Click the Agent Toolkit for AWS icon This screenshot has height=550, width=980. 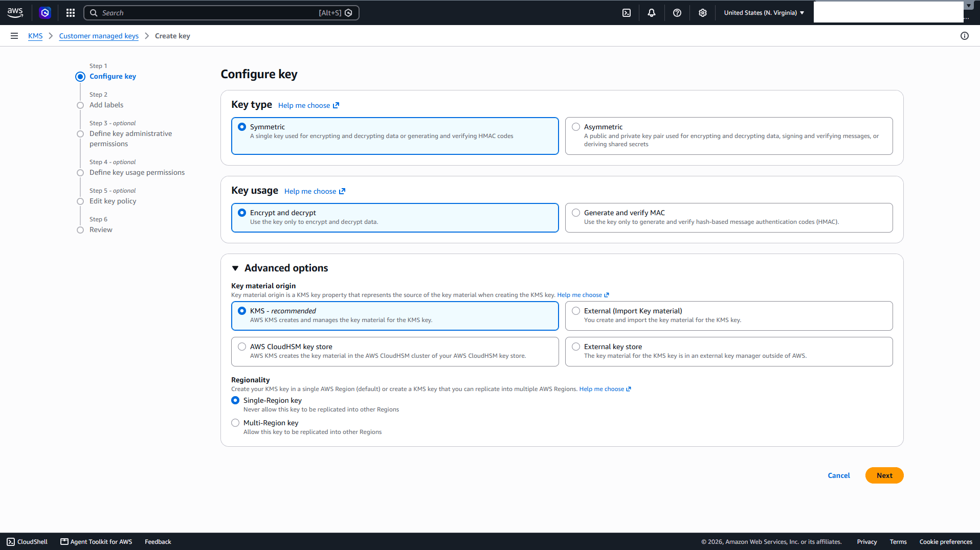pos(64,542)
